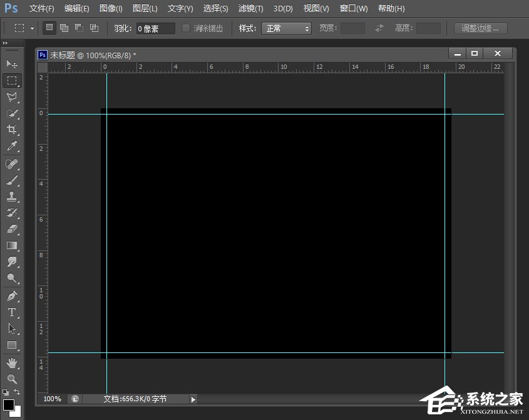Choose the Zoom tool in toolbox

(x=11, y=379)
